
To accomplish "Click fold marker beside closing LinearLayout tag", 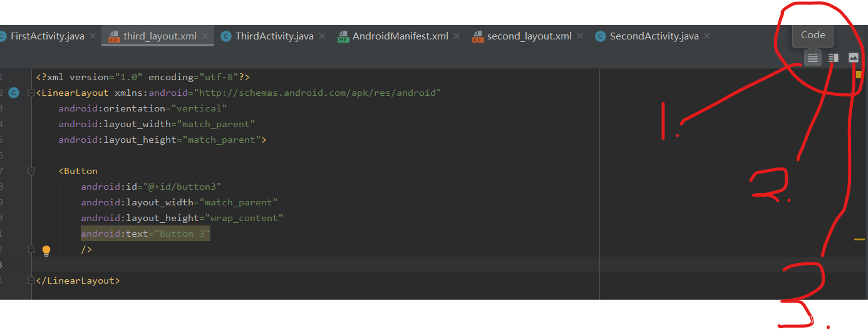I will click(32, 281).
